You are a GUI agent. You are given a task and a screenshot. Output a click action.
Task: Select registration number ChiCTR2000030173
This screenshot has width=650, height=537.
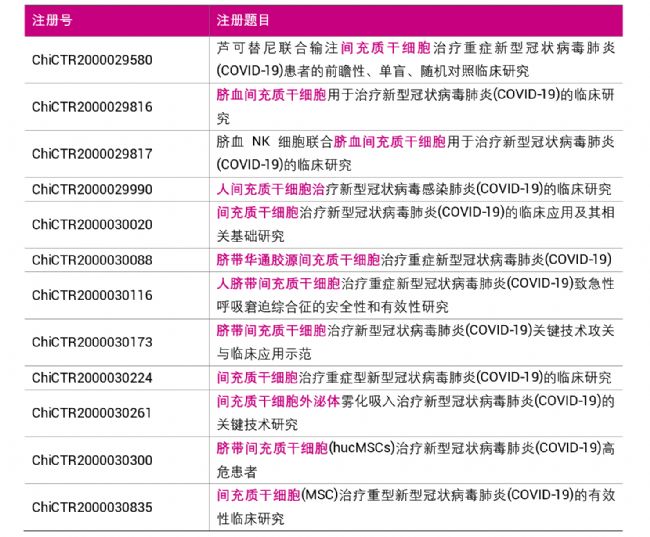click(x=92, y=342)
